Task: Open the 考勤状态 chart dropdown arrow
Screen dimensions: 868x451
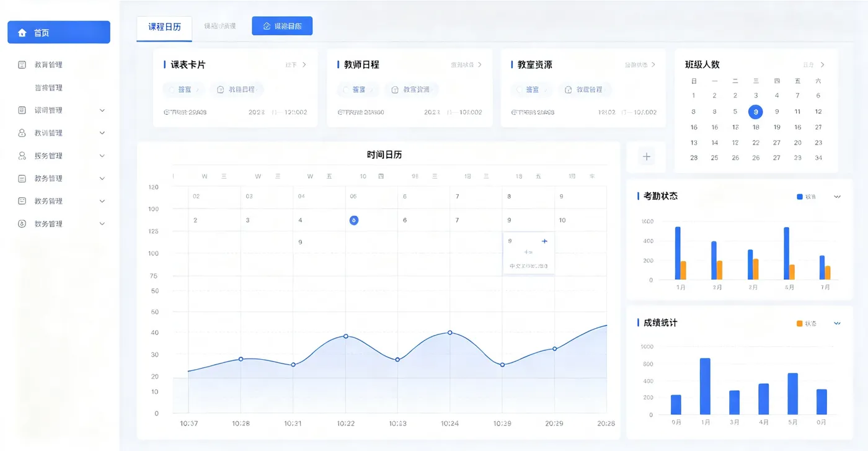Action: (838, 197)
